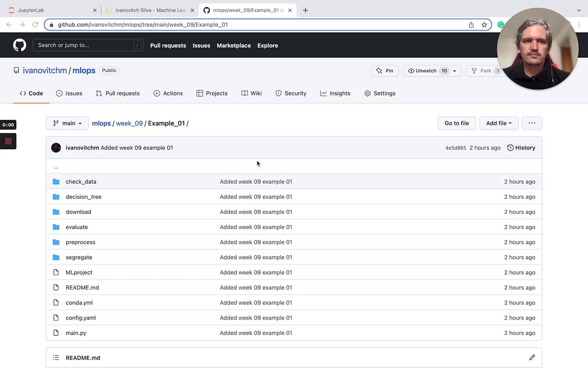
Task: Bookmark page with the star icon
Action: [484, 25]
